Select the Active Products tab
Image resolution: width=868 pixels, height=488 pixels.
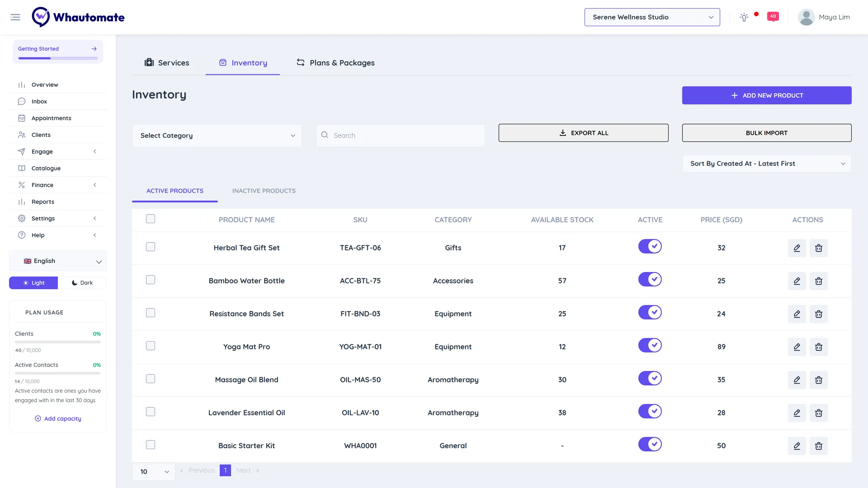pyautogui.click(x=175, y=191)
